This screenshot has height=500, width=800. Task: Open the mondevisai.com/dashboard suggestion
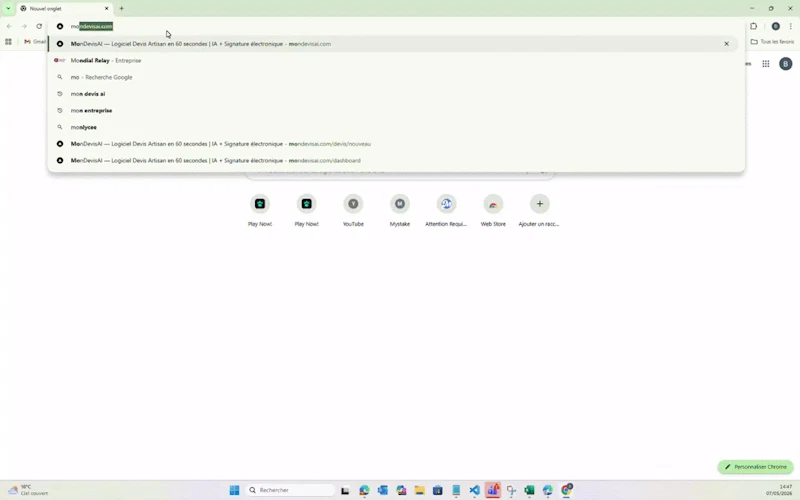(x=393, y=160)
